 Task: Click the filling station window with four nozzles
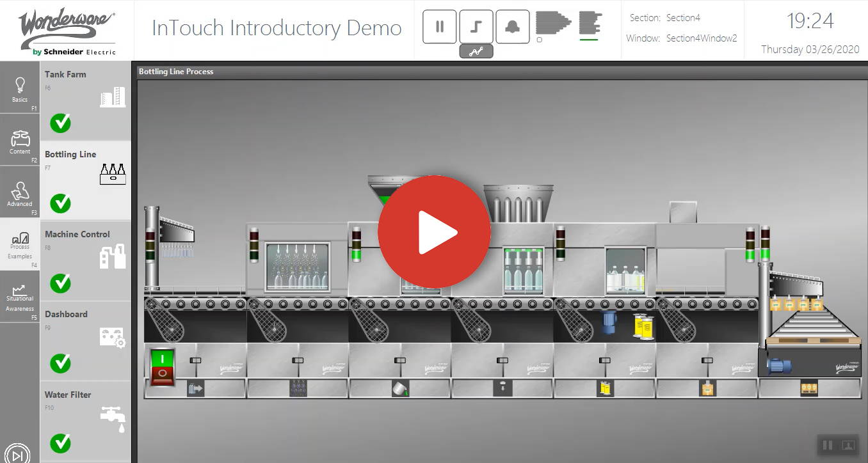[523, 269]
